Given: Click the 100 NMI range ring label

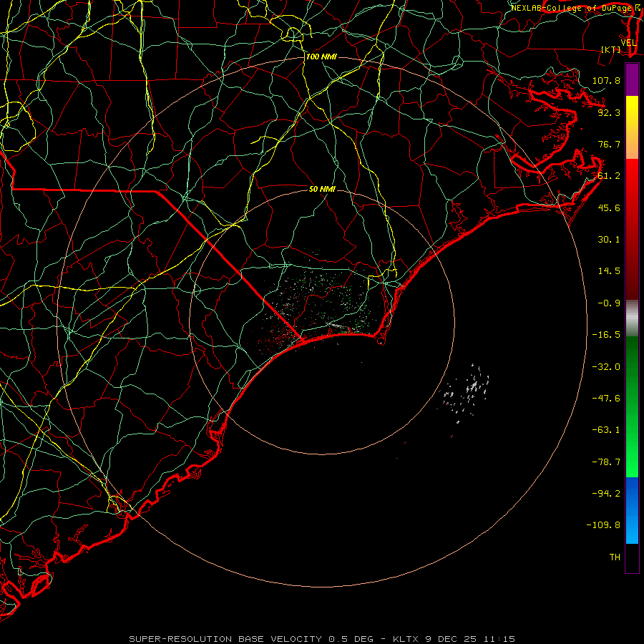Looking at the screenshot, I should pyautogui.click(x=321, y=57).
